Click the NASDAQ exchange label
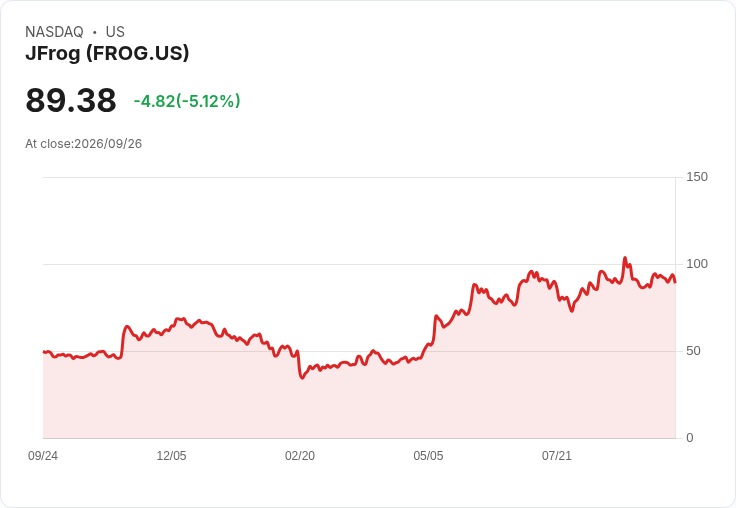 [x=54, y=32]
